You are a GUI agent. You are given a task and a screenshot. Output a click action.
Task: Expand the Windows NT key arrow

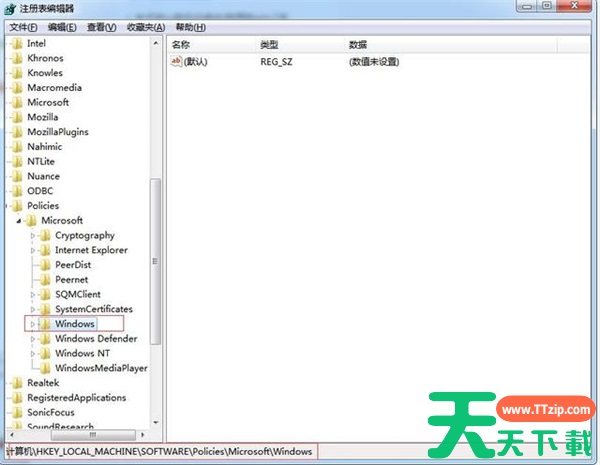coord(33,353)
